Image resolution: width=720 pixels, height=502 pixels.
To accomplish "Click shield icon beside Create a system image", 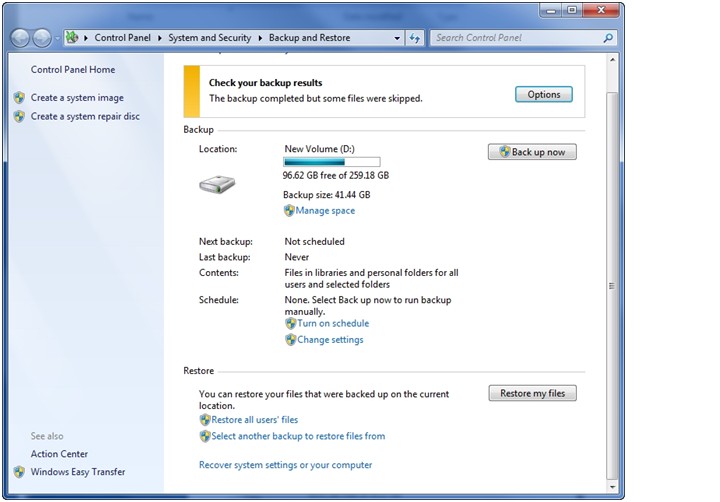I will pyautogui.click(x=19, y=98).
